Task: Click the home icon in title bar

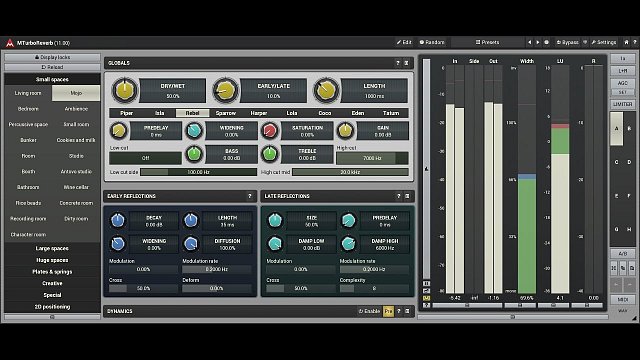Action: coord(627,42)
